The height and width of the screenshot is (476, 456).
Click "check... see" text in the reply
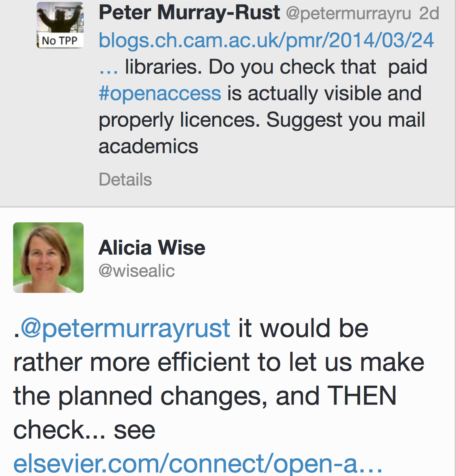point(84,430)
